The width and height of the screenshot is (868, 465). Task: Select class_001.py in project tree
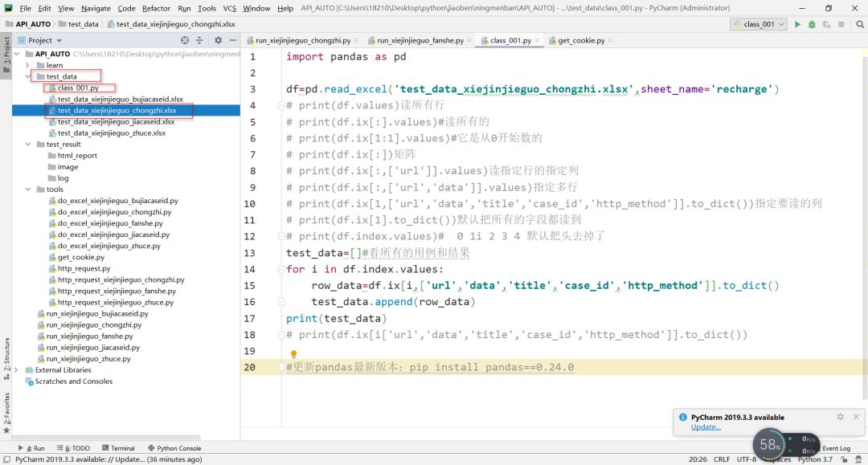(78, 88)
